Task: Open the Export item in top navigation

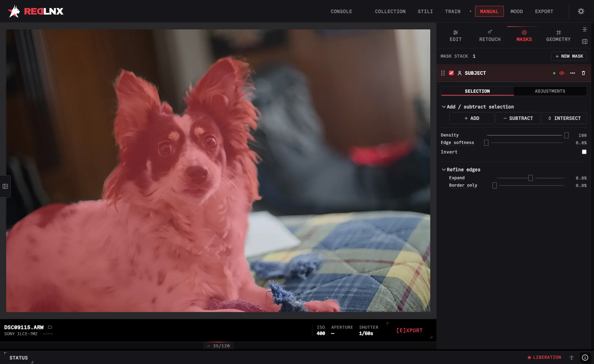Action: (x=544, y=11)
